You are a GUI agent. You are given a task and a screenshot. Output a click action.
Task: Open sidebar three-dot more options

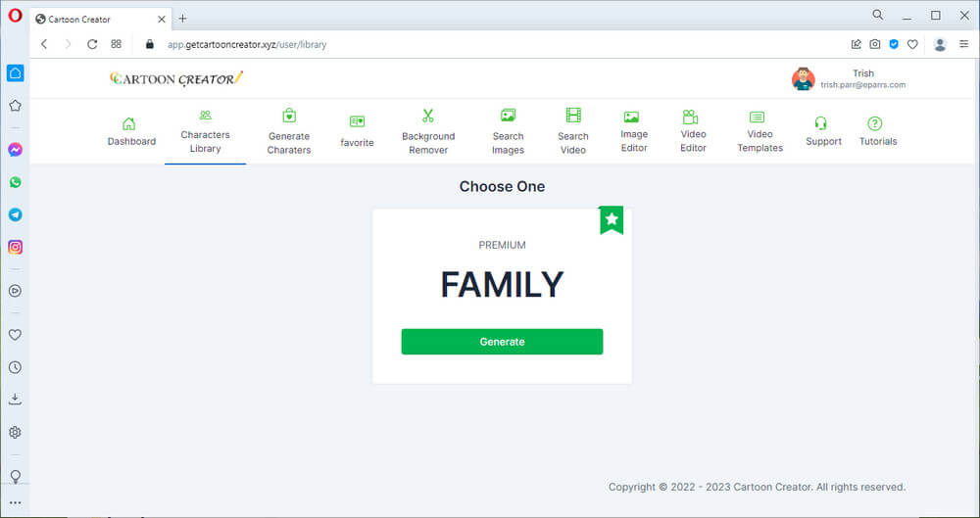pyautogui.click(x=16, y=502)
